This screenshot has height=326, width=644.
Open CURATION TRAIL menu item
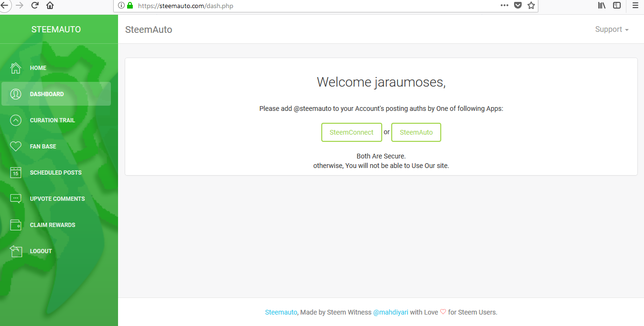click(x=56, y=120)
